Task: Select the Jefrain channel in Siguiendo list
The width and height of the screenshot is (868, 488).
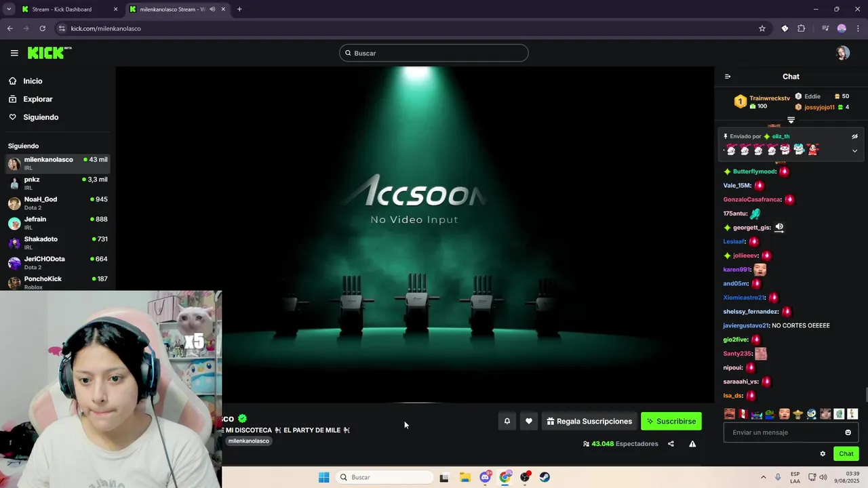Action: (58, 223)
